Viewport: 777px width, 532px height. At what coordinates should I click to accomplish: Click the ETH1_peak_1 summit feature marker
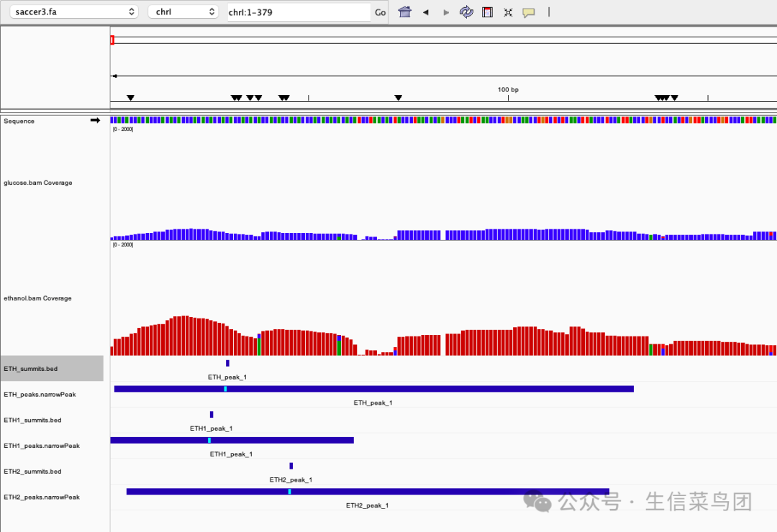coord(212,415)
